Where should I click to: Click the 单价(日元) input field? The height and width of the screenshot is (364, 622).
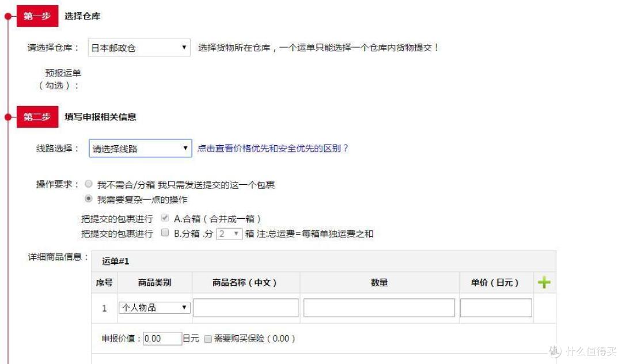click(x=496, y=308)
